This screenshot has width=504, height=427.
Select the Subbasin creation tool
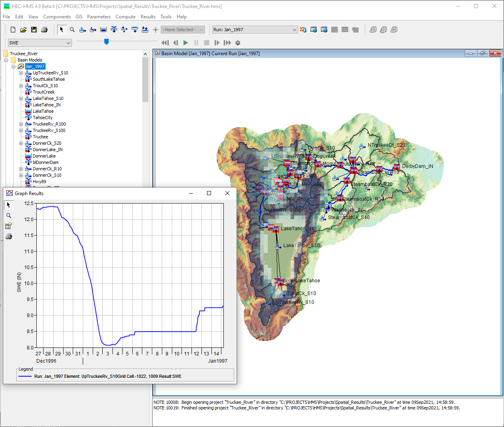83,30
